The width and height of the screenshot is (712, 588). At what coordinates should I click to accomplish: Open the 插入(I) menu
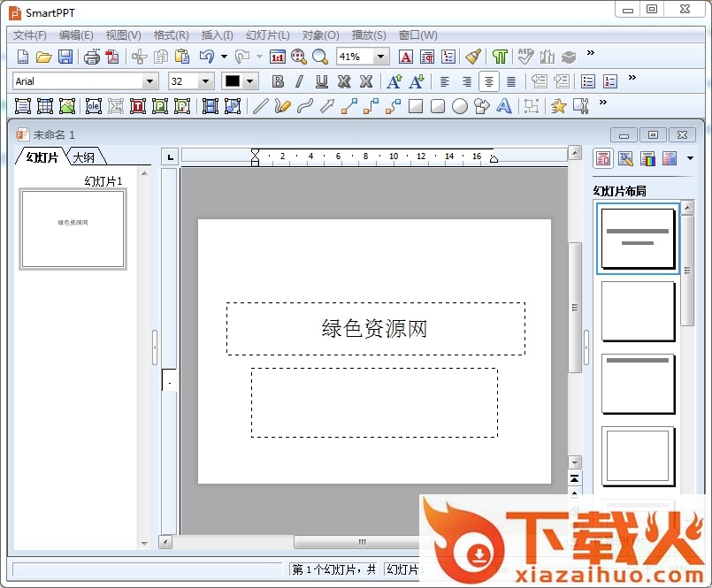(x=217, y=35)
